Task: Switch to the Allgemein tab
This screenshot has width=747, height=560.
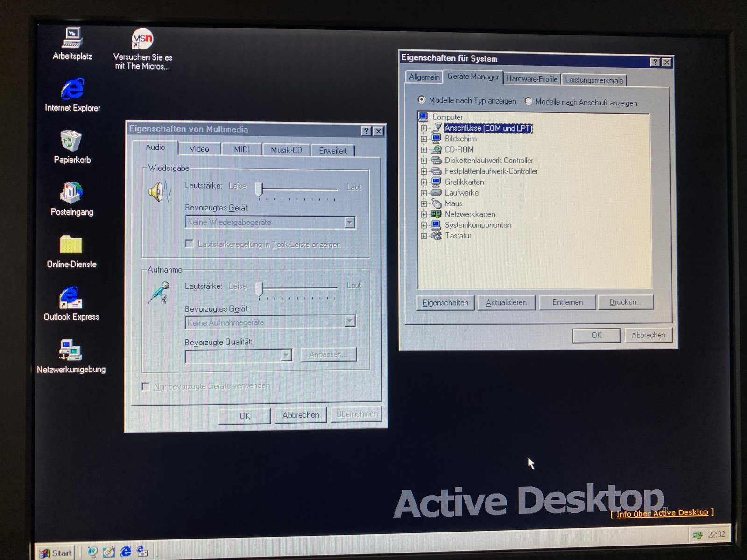Action: point(424,77)
